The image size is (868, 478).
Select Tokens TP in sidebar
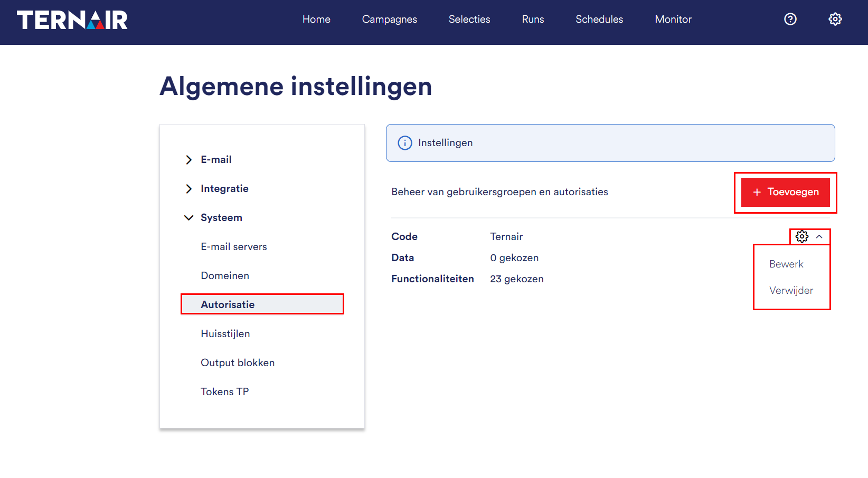pyautogui.click(x=225, y=392)
